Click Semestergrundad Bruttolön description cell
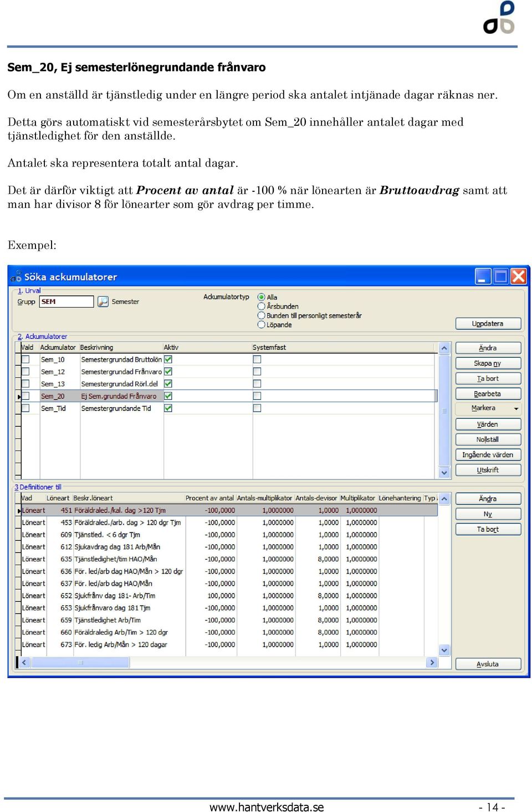This screenshot has width=532, height=812. [121, 359]
